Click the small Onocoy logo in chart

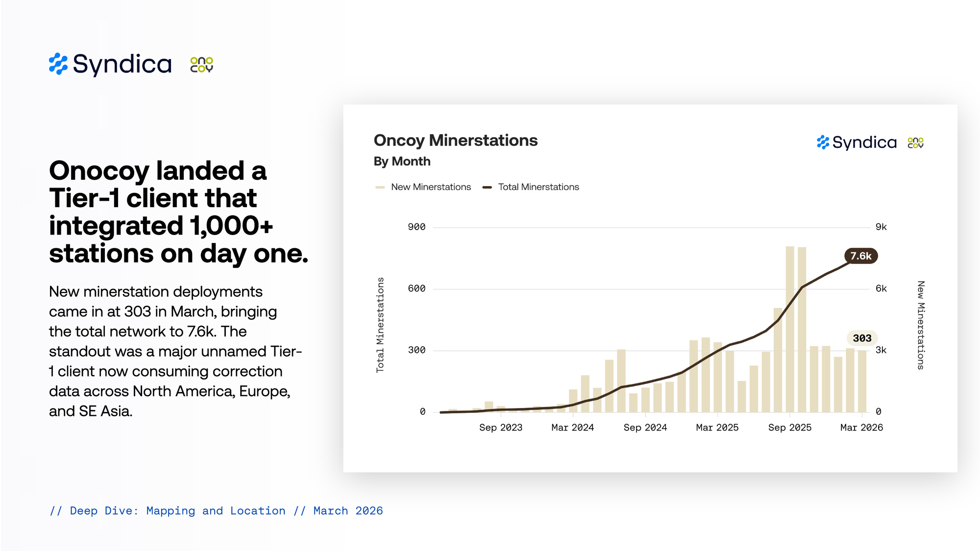click(x=915, y=143)
